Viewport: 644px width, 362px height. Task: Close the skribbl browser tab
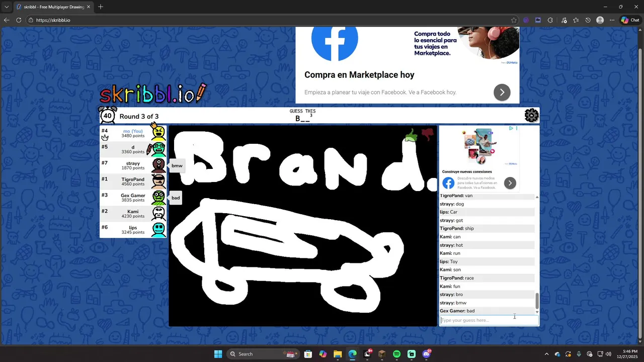coord(89,7)
